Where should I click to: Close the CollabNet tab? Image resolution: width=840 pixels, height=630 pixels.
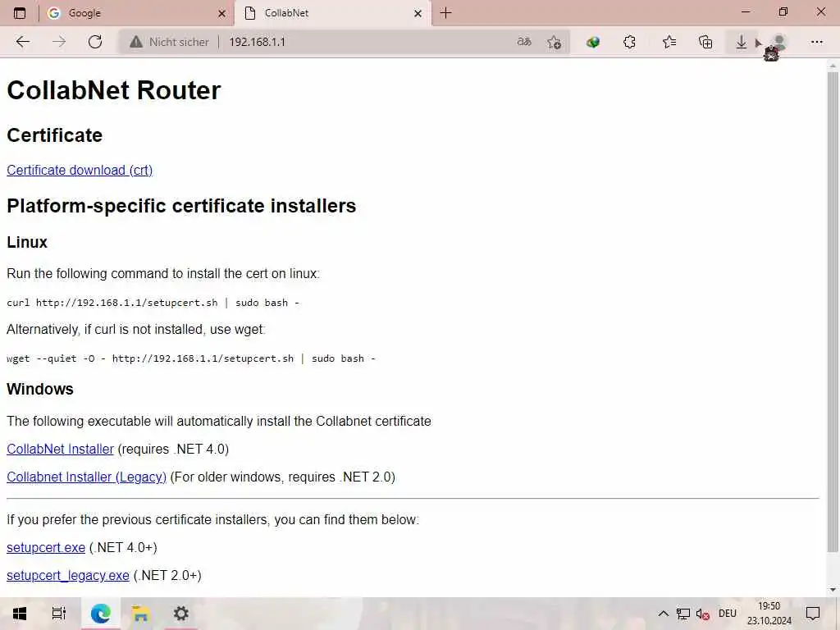418,13
